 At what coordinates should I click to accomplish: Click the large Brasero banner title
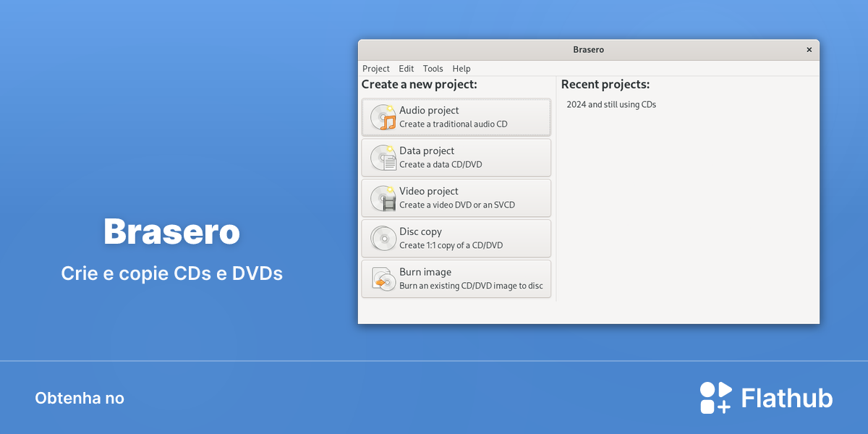tap(171, 232)
